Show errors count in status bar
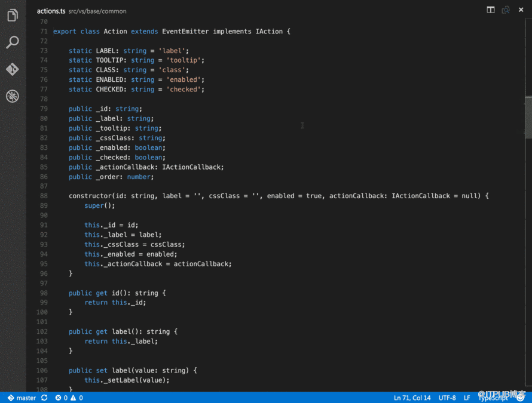Image resolution: width=532 pixels, height=403 pixels. click(62, 398)
